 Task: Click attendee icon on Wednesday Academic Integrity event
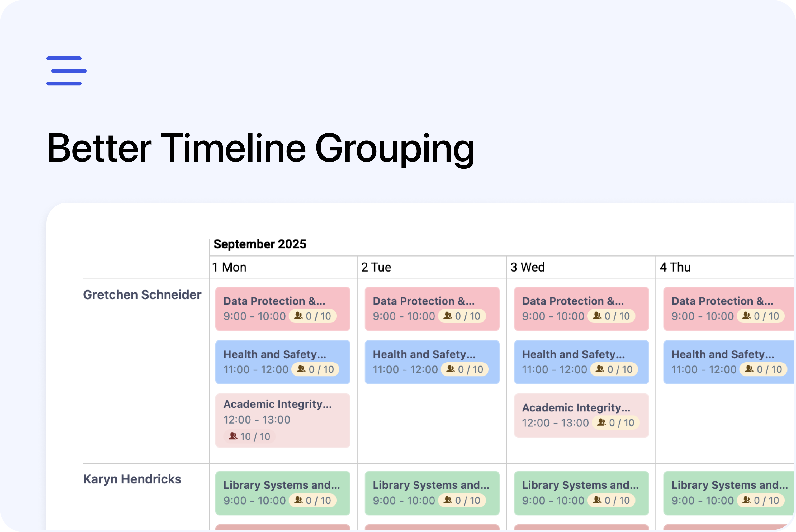pyautogui.click(x=601, y=422)
